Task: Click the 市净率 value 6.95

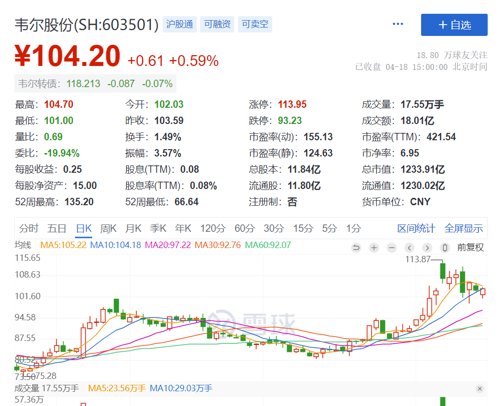Action: click(410, 153)
